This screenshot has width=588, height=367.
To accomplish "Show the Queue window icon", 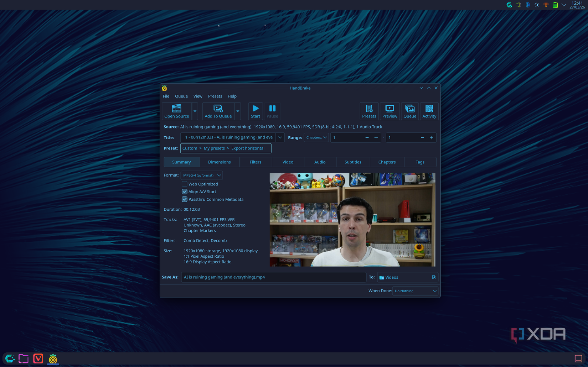I will [409, 109].
